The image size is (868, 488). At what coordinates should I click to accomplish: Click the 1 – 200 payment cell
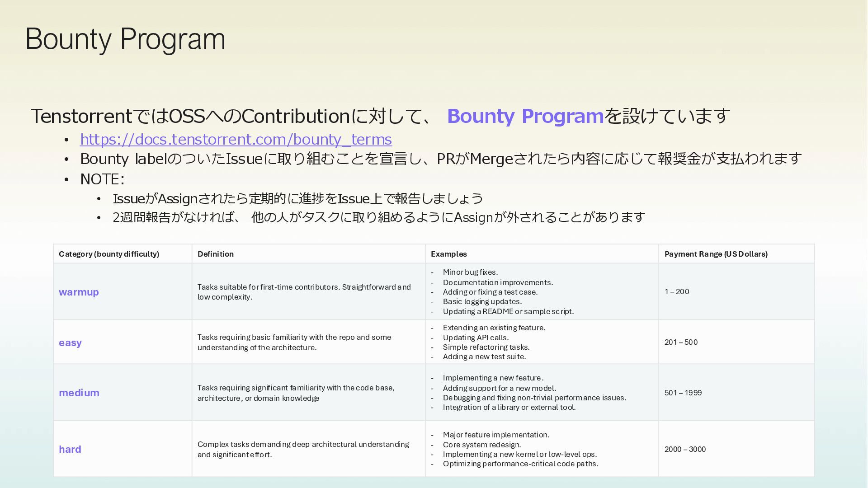676,291
